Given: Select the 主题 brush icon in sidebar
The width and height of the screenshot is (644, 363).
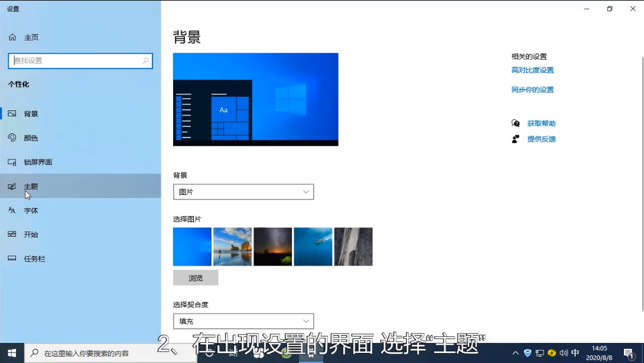Looking at the screenshot, I should (x=12, y=186).
